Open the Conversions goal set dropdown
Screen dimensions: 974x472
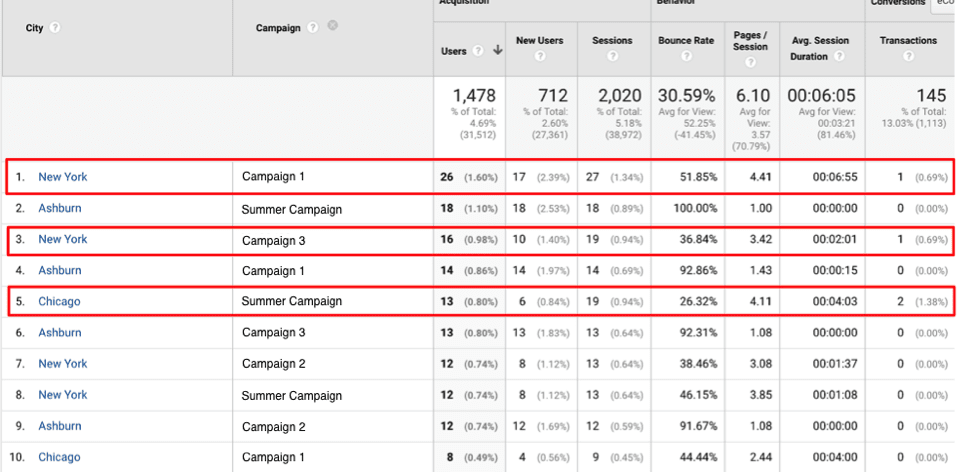tap(942, 4)
